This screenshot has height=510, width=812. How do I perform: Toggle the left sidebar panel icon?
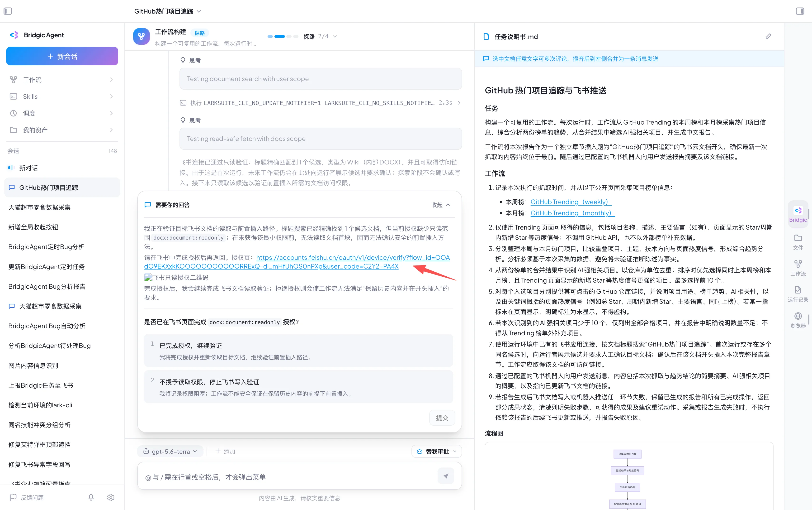click(x=8, y=11)
